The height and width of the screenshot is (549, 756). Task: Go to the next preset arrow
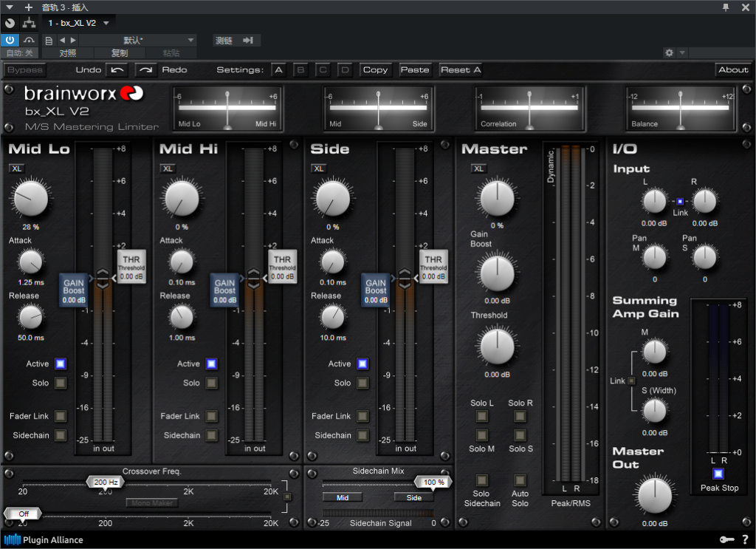point(73,40)
